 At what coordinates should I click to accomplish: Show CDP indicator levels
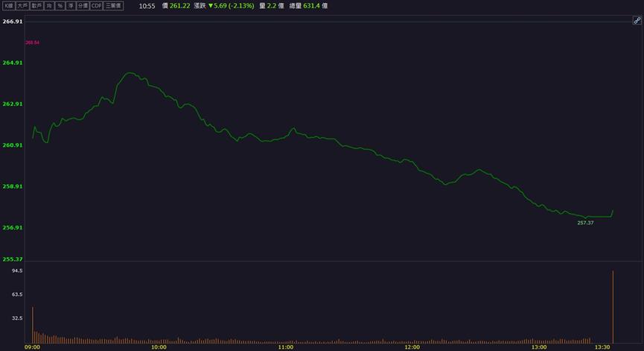pyautogui.click(x=96, y=6)
